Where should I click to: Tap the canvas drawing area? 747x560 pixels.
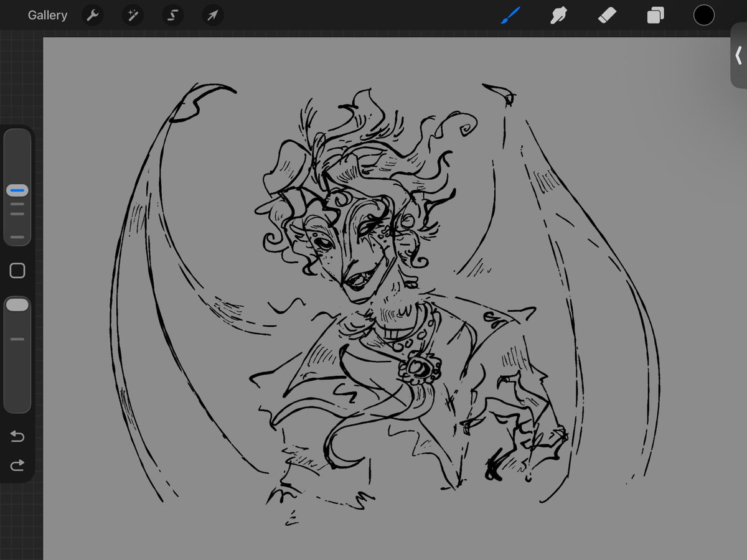(395, 299)
